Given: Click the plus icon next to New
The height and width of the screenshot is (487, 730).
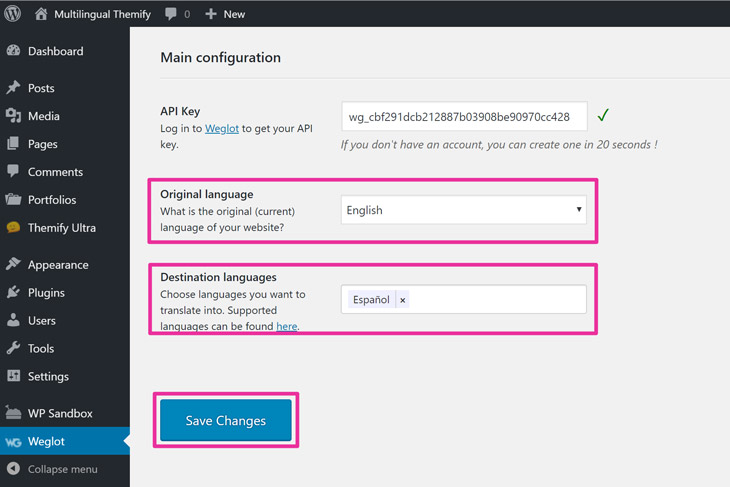Looking at the screenshot, I should (x=211, y=14).
